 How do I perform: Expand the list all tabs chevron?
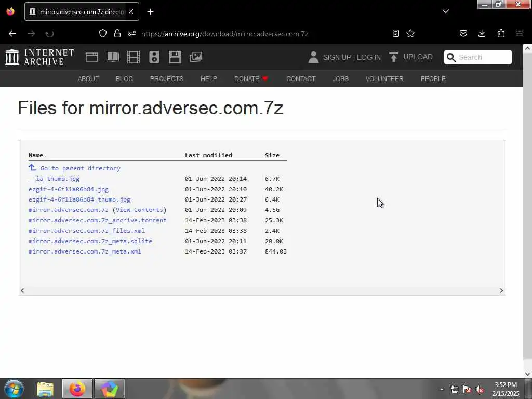coord(446,11)
